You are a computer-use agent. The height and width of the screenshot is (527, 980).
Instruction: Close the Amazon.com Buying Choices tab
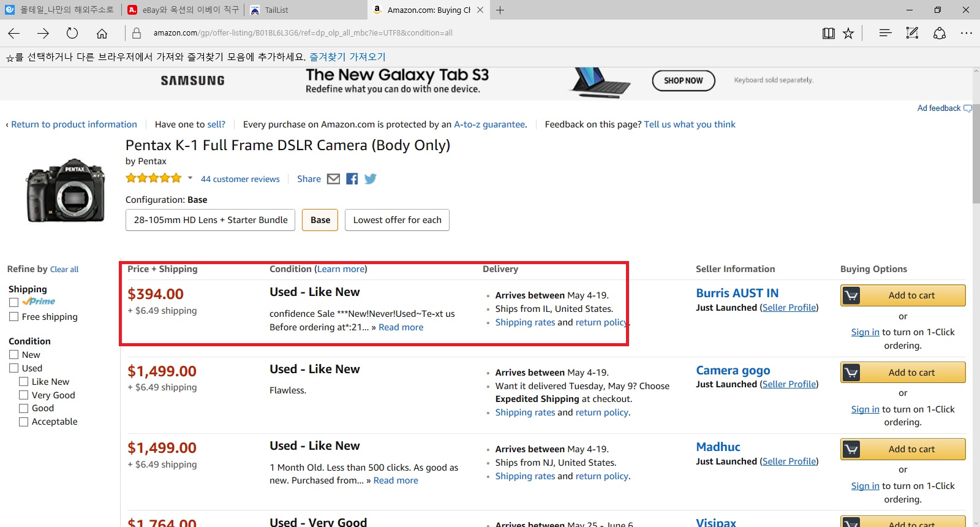coord(480,10)
